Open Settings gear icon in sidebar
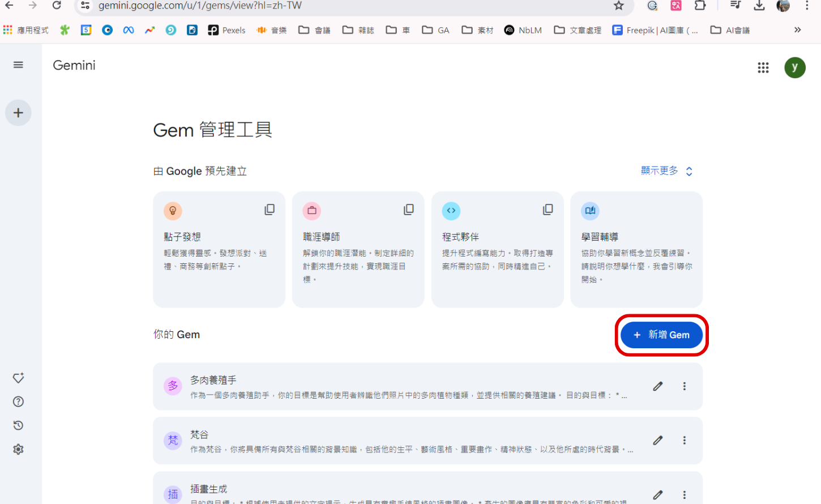 [x=18, y=449]
